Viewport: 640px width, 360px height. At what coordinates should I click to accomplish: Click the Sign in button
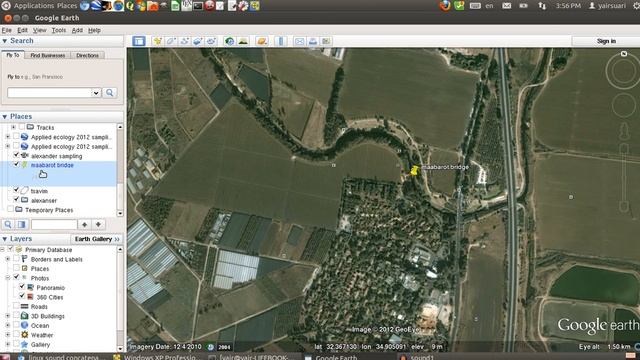[x=606, y=41]
